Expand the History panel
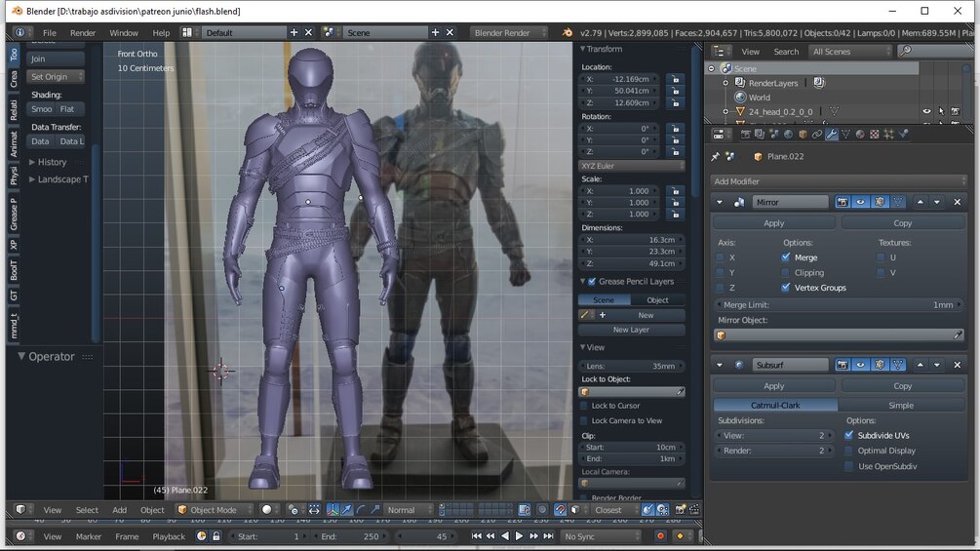This screenshot has width=980, height=551. 52,162
